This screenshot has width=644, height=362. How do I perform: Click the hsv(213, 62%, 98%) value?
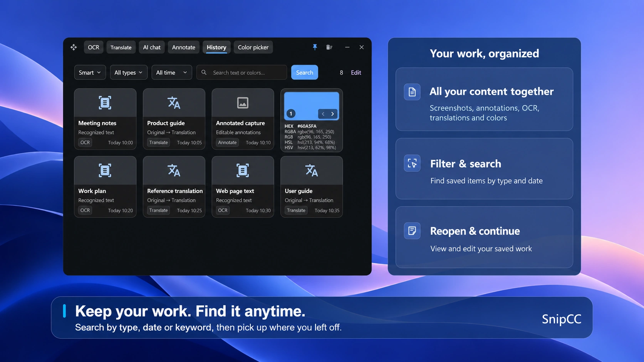(317, 148)
